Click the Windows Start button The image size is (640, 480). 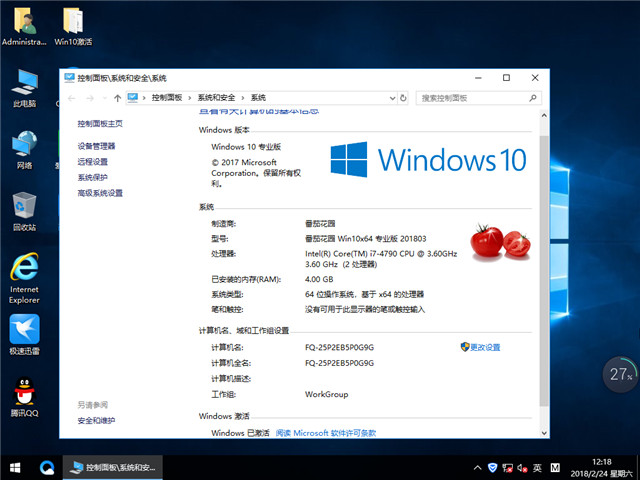[x=15, y=467]
